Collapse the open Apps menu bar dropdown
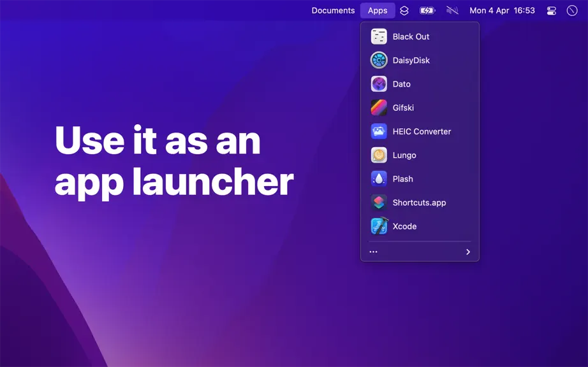The image size is (588, 367). point(378,10)
